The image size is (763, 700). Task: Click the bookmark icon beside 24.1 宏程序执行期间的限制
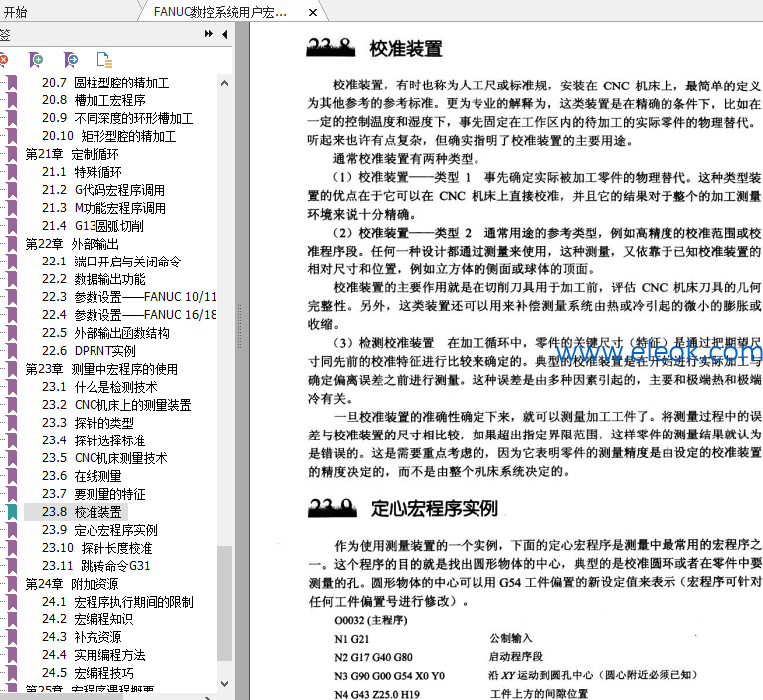[x=12, y=602]
